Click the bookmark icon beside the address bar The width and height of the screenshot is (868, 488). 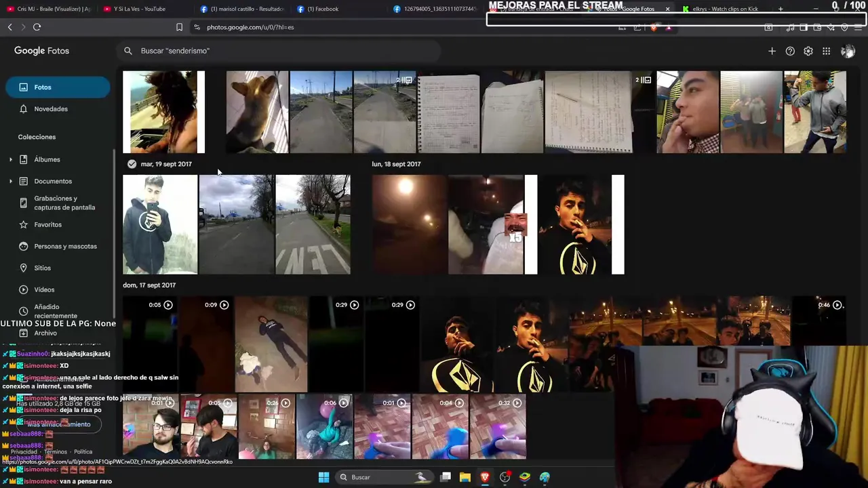tap(179, 27)
